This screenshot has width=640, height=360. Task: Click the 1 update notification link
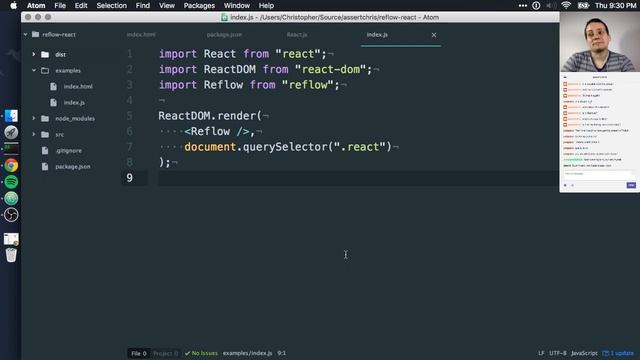coord(618,353)
